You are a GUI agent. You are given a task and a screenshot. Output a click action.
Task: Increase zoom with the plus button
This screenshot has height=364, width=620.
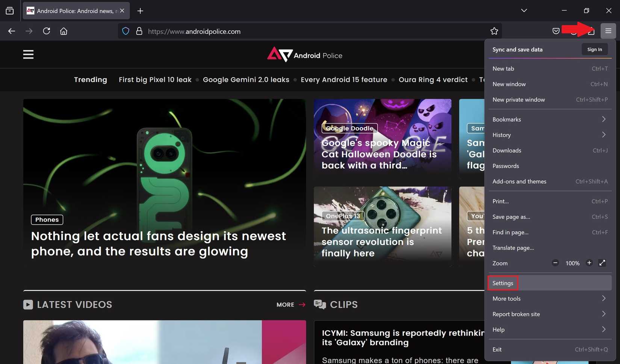(589, 263)
